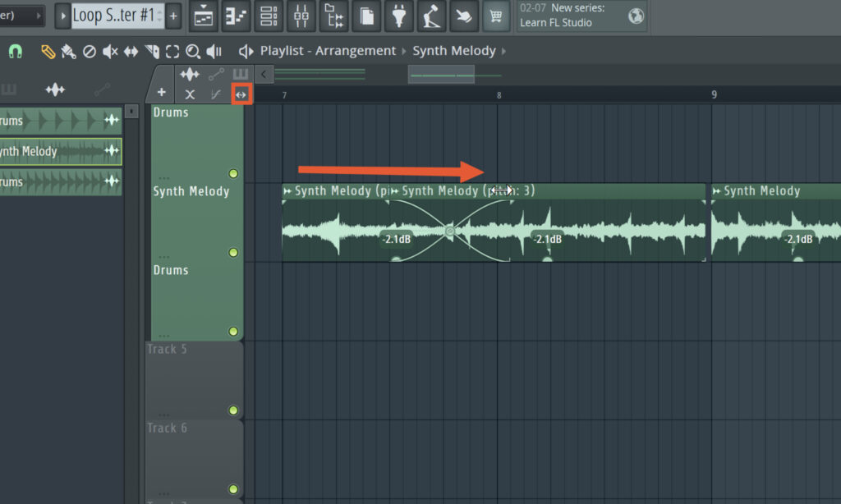Toggle the snap magnet
Screen dimensions: 841x504
coord(16,52)
